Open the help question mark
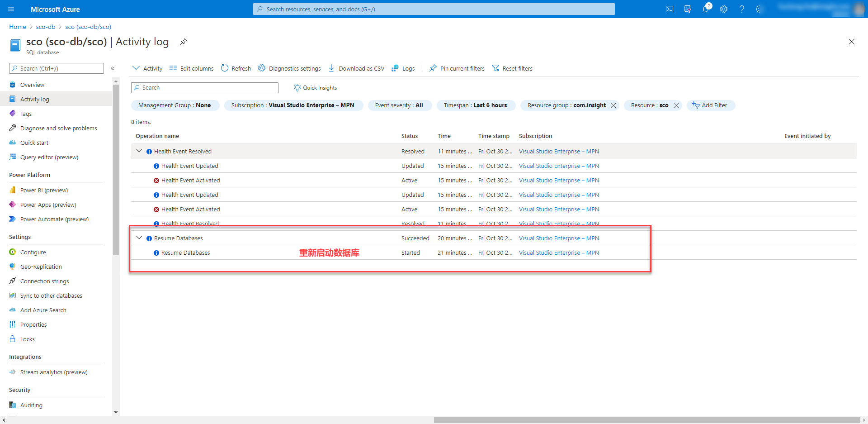The height and width of the screenshot is (424, 868). (x=742, y=9)
